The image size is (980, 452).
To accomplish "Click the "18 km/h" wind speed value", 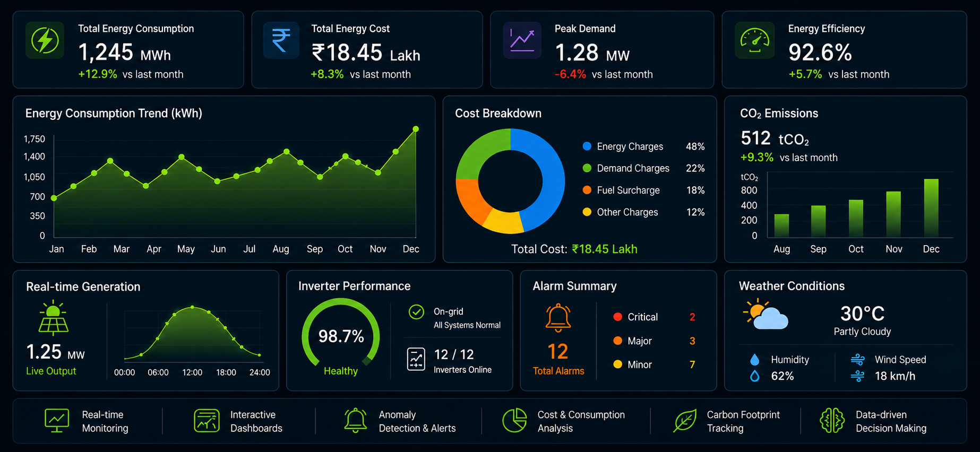I will [895, 376].
